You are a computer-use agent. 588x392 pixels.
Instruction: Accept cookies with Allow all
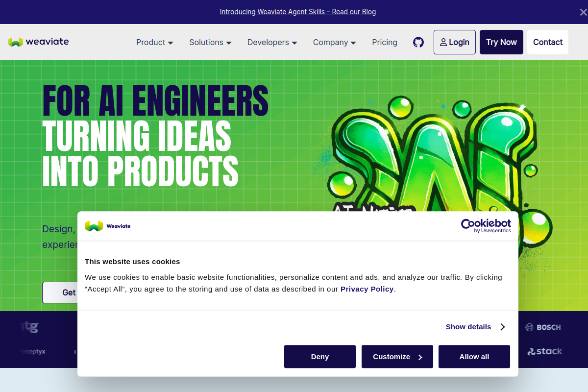point(474,357)
